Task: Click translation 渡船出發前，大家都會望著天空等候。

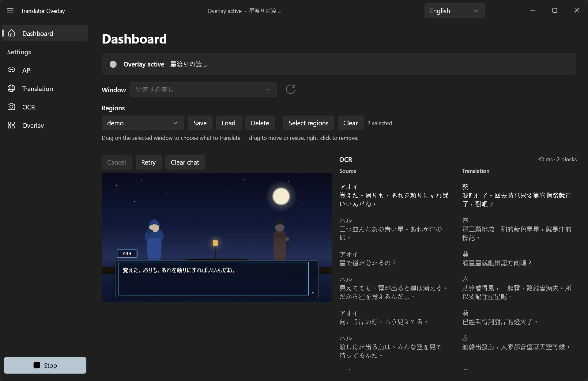Action: (x=516, y=347)
